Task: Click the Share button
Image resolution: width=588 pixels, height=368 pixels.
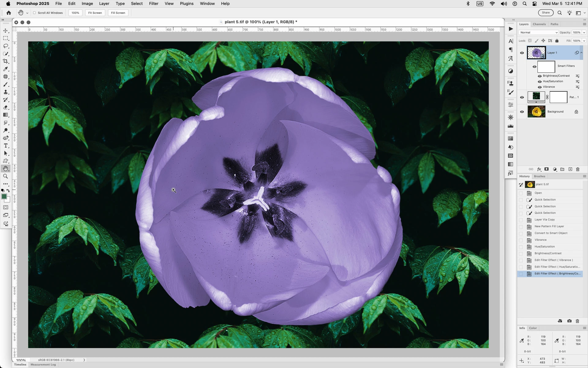Action: (545, 13)
